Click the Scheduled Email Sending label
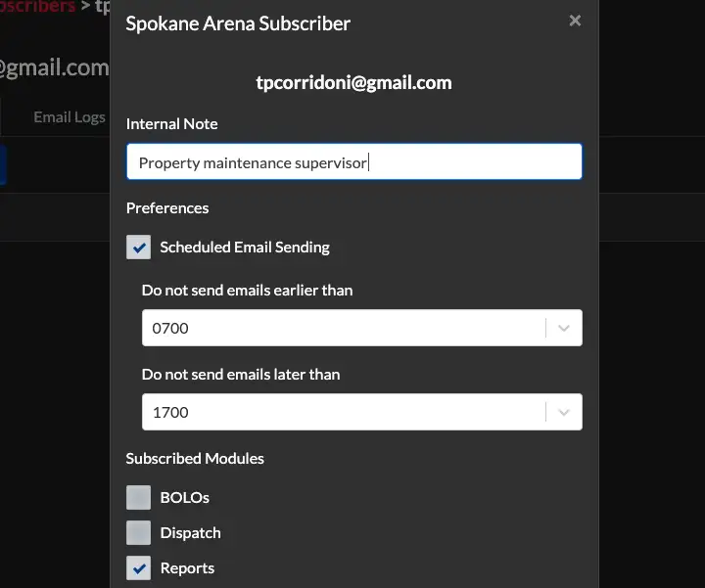The height and width of the screenshot is (588, 705). coord(245,248)
